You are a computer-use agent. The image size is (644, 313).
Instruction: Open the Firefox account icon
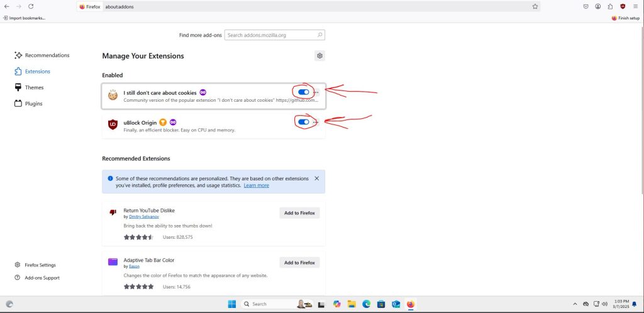[x=598, y=6]
